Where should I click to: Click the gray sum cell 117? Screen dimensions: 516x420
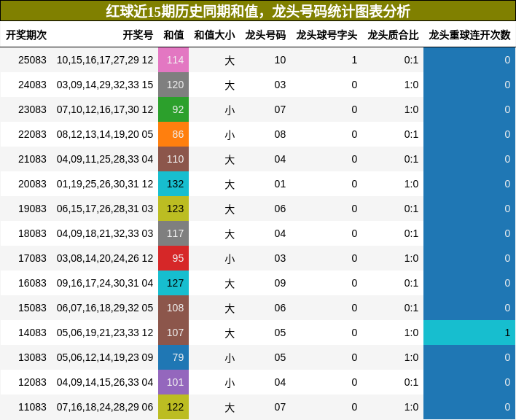click(x=173, y=233)
